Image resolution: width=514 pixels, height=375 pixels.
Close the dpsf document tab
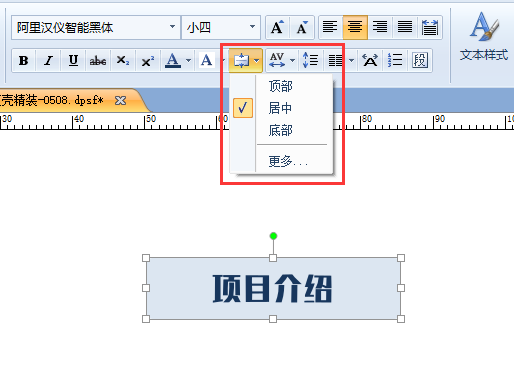[120, 100]
